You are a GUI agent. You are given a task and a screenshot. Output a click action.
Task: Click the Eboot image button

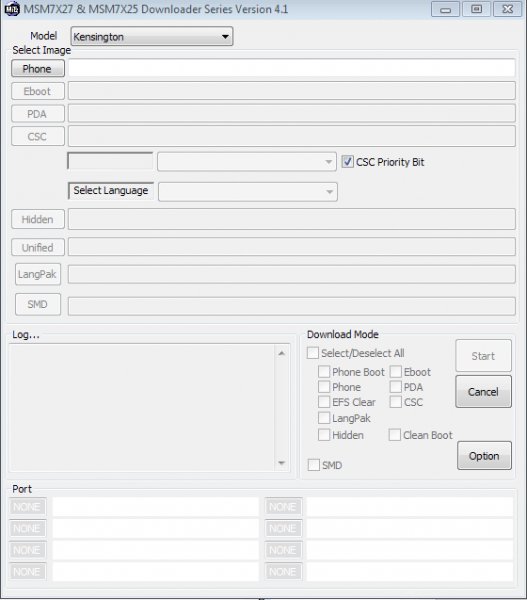point(38,91)
